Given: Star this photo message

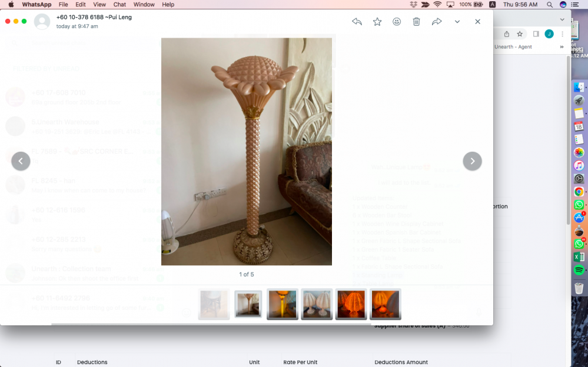Looking at the screenshot, I should click(x=377, y=22).
